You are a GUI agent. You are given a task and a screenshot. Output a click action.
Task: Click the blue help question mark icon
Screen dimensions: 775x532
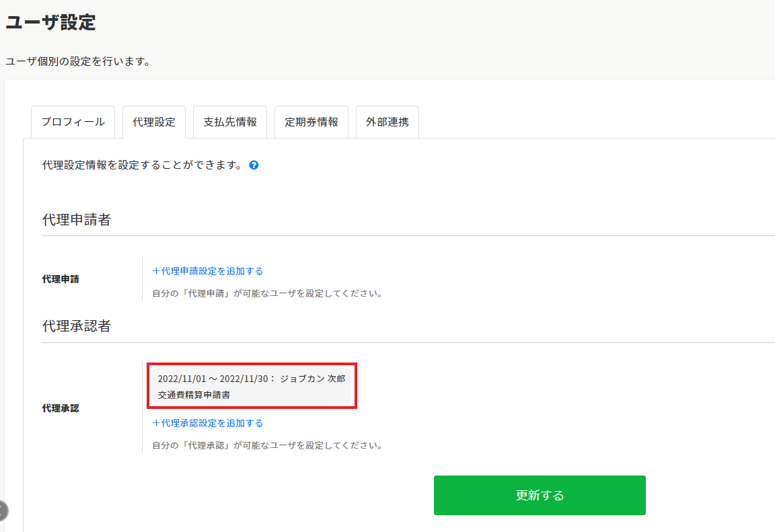pyautogui.click(x=254, y=165)
